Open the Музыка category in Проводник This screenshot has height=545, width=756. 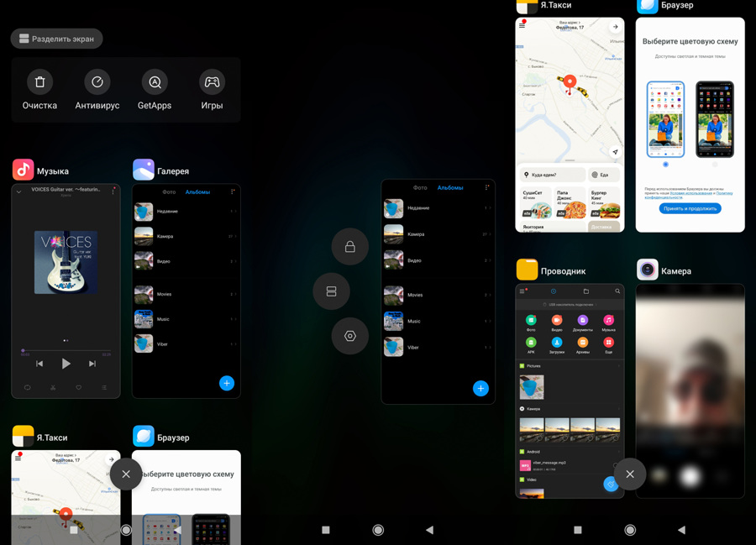(608, 322)
